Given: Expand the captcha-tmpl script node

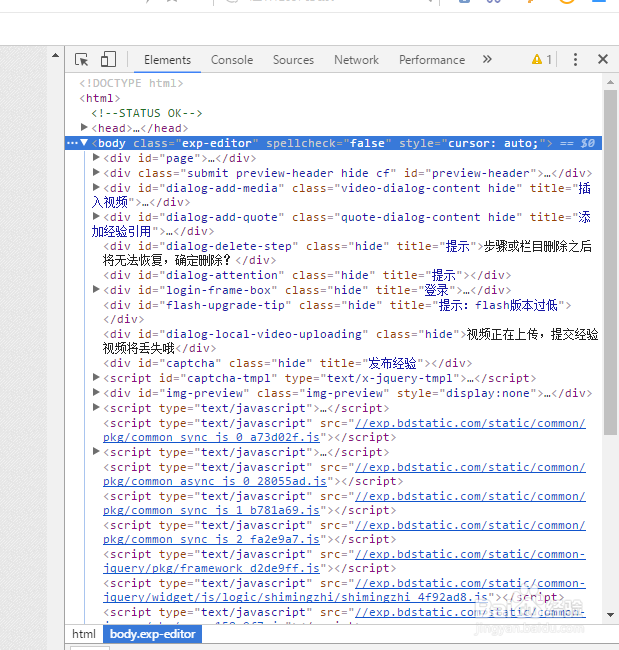Looking at the screenshot, I should (96, 377).
